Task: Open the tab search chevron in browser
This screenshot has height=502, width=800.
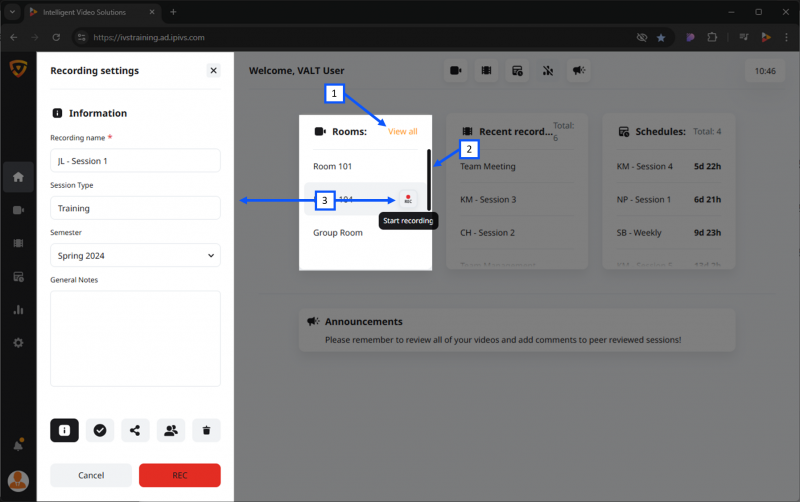Action: click(12, 12)
